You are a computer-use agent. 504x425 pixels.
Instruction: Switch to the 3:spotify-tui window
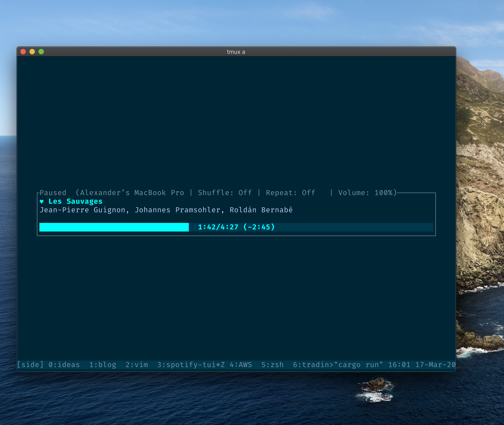click(x=187, y=365)
